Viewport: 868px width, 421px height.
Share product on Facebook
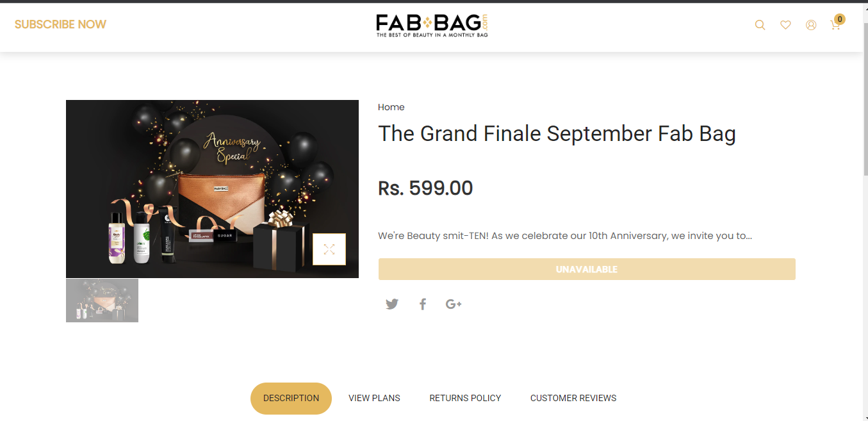click(x=423, y=304)
